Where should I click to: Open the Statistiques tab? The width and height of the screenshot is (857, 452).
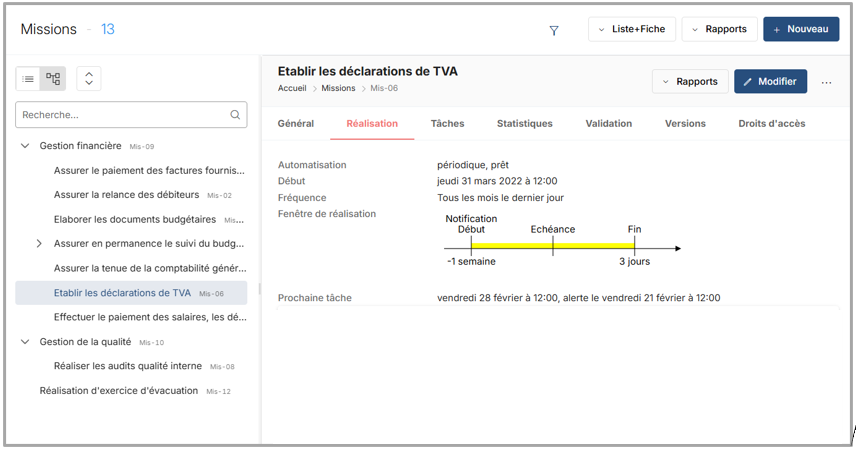pos(524,124)
